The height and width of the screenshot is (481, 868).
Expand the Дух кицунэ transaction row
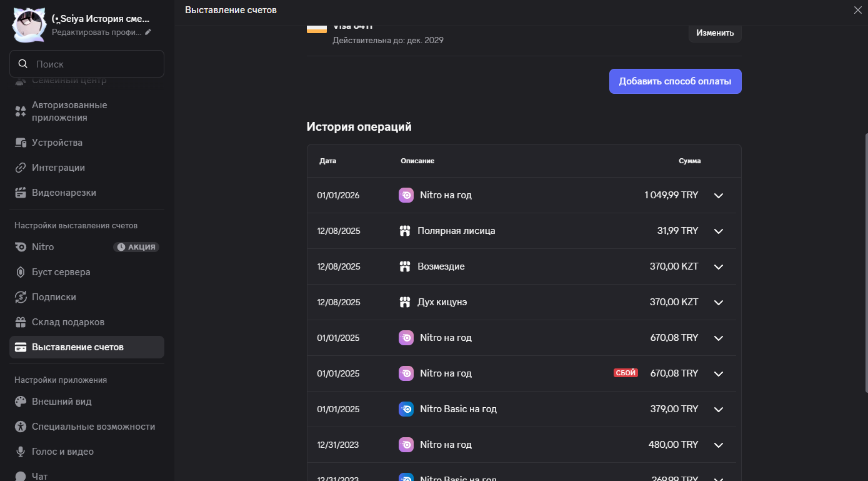point(719,302)
